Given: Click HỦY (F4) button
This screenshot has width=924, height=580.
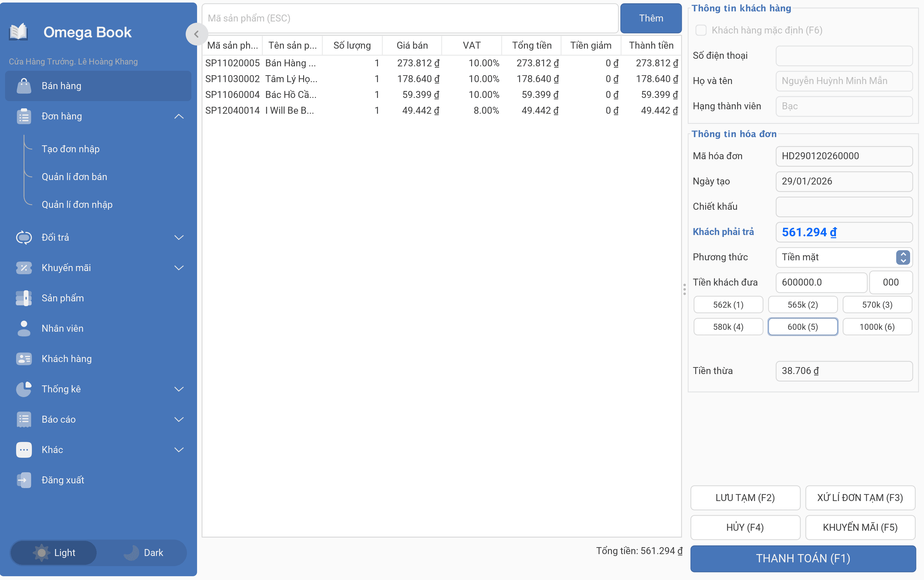Looking at the screenshot, I should 745,528.
